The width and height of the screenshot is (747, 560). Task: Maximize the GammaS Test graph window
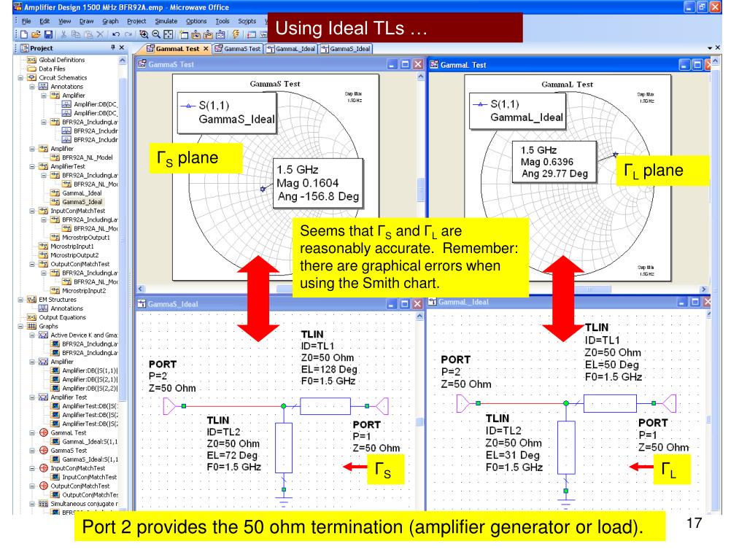point(405,64)
